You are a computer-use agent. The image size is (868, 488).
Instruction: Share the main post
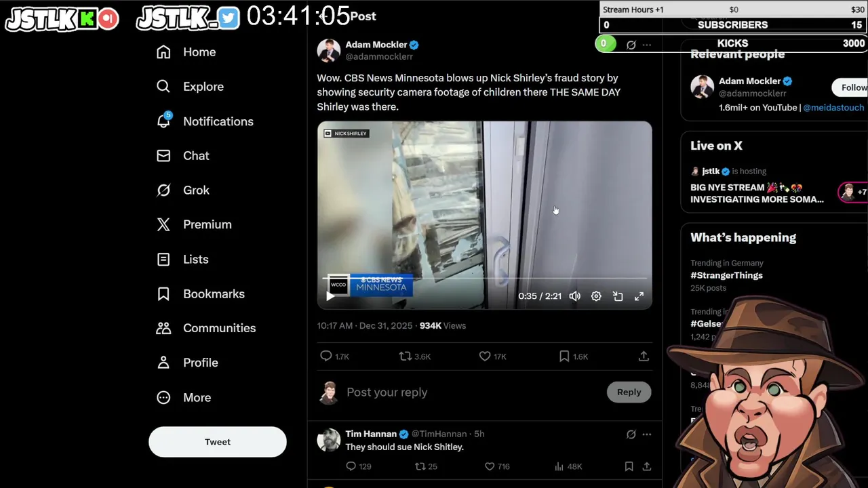[644, 356]
